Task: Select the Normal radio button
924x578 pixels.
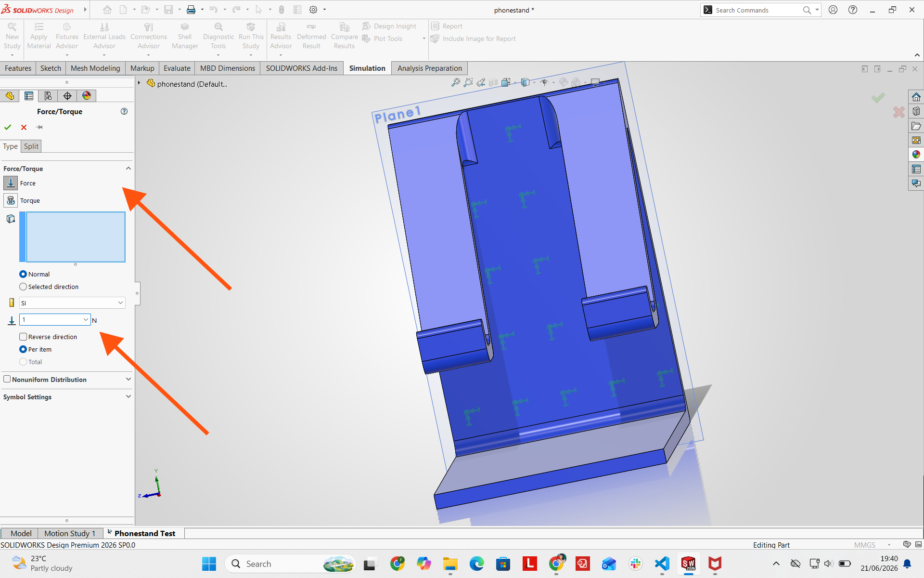Action: coord(23,274)
